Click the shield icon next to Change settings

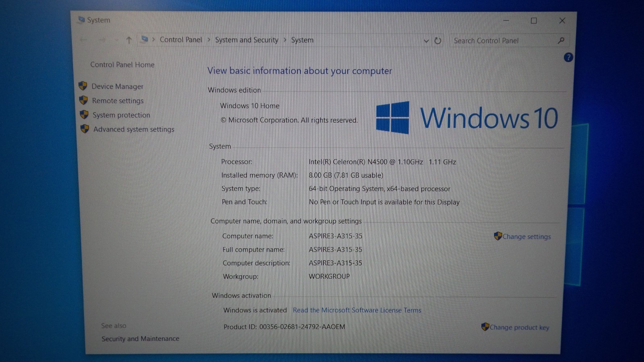498,236
